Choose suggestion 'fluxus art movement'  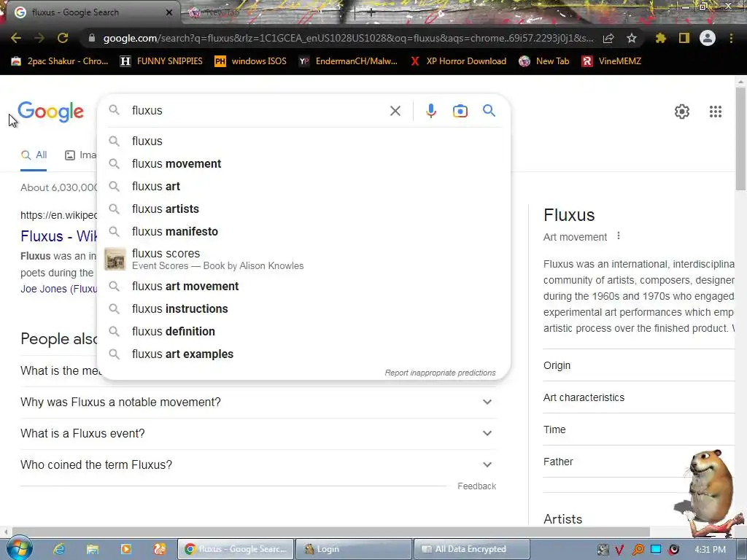pos(303,286)
